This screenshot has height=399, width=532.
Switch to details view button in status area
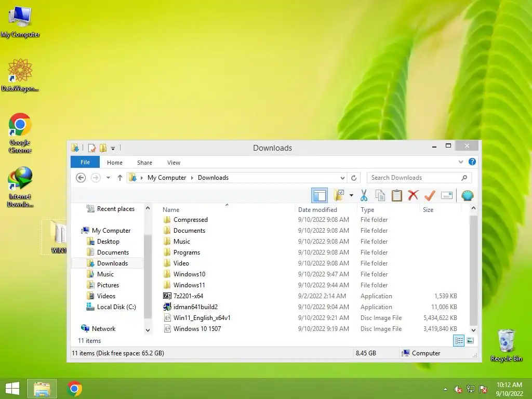click(459, 341)
